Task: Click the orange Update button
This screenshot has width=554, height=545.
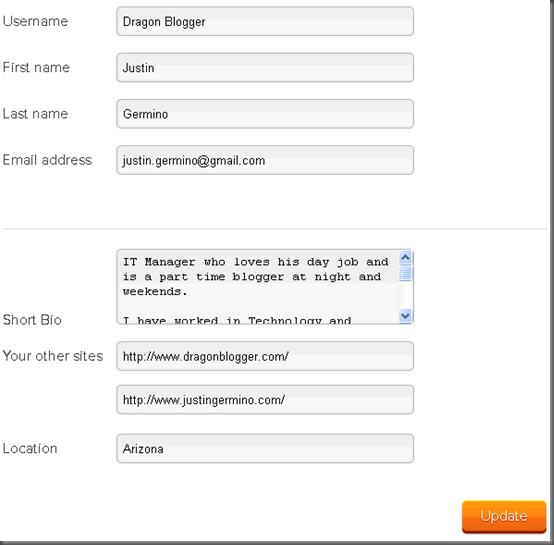Action: [x=504, y=516]
